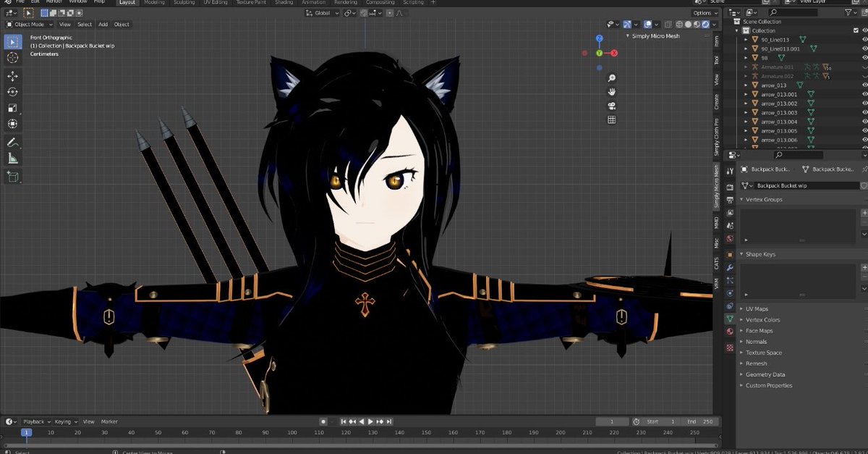Open the Output properties tab icon

pos(730,200)
